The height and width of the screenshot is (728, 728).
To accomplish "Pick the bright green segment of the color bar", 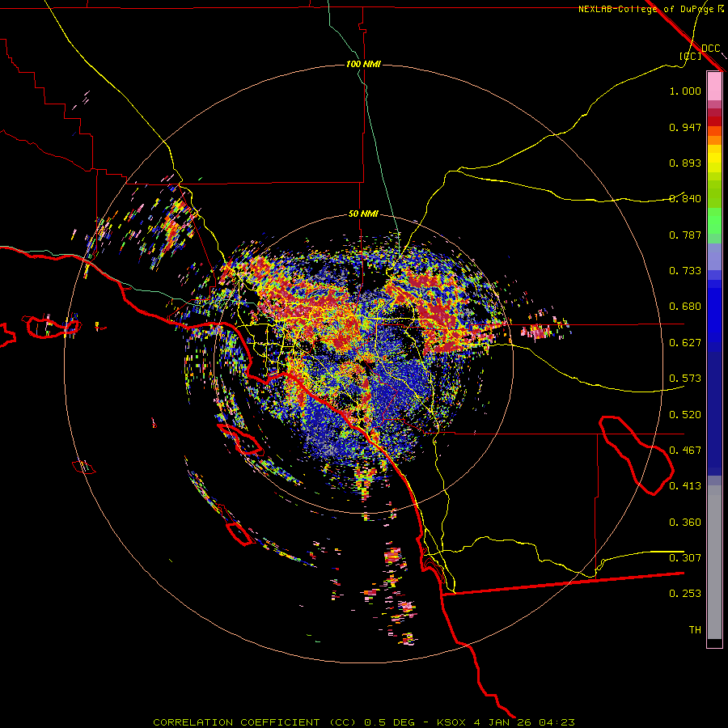I will [x=714, y=221].
